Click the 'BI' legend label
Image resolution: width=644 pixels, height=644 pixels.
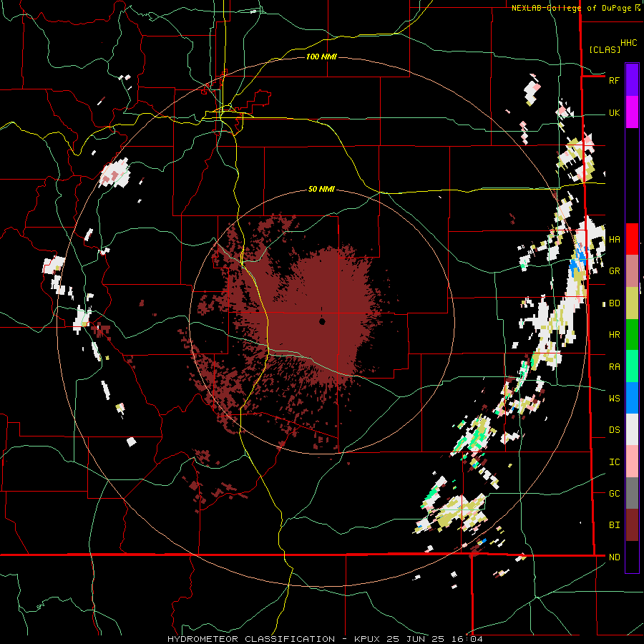click(x=614, y=525)
